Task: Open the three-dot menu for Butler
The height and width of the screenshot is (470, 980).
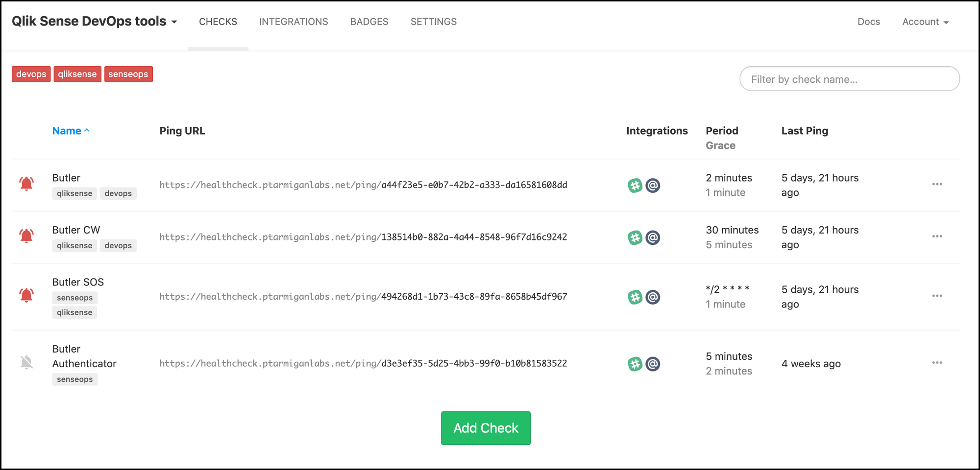Action: click(x=937, y=184)
